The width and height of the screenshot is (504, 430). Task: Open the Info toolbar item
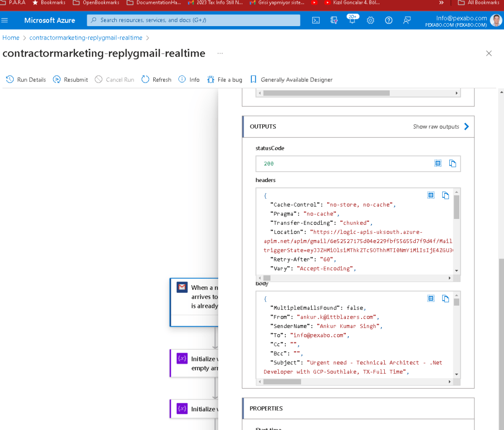[x=189, y=79]
